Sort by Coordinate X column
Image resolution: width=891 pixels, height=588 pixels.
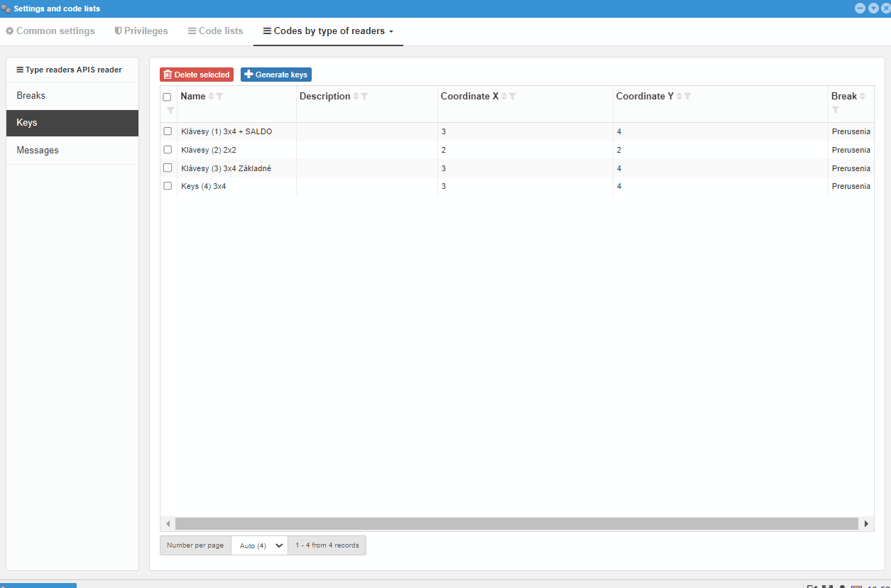click(x=504, y=97)
